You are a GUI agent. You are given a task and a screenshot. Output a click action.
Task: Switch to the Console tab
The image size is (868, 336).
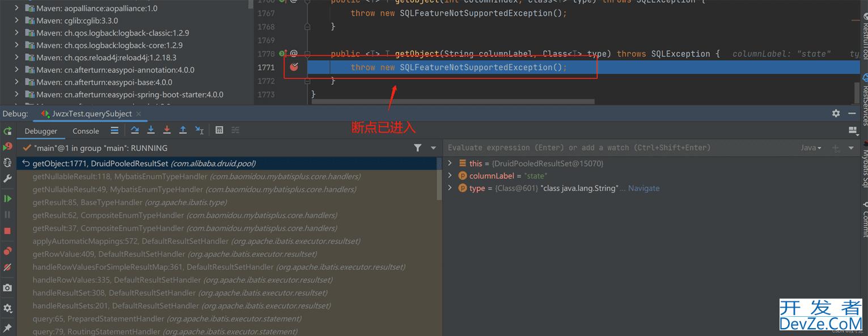(86, 131)
